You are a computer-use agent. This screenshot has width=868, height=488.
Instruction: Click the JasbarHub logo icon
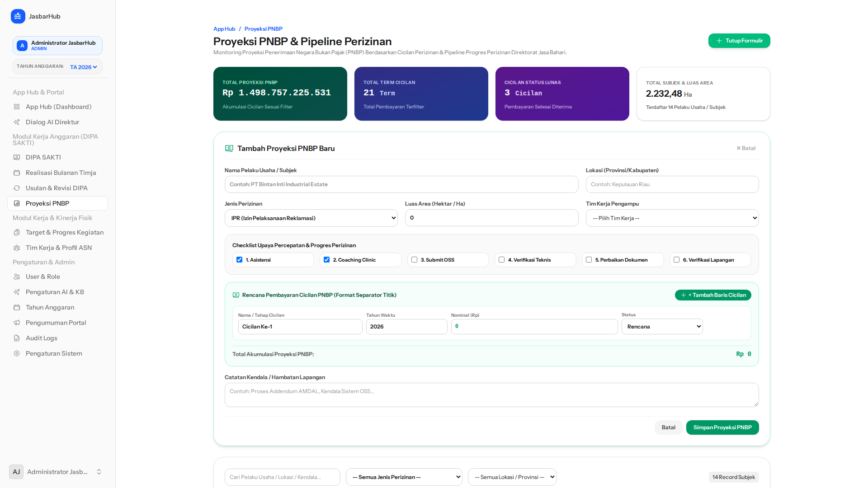tap(18, 16)
